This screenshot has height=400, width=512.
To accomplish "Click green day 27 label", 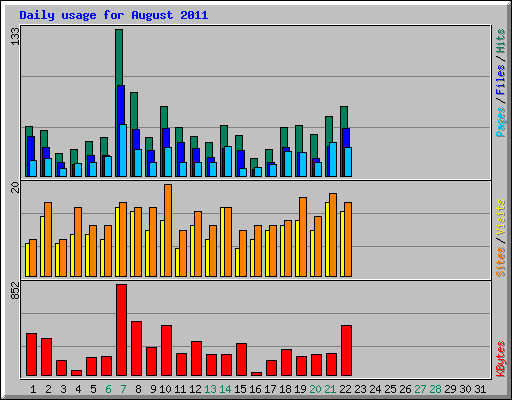I will pos(420,389).
